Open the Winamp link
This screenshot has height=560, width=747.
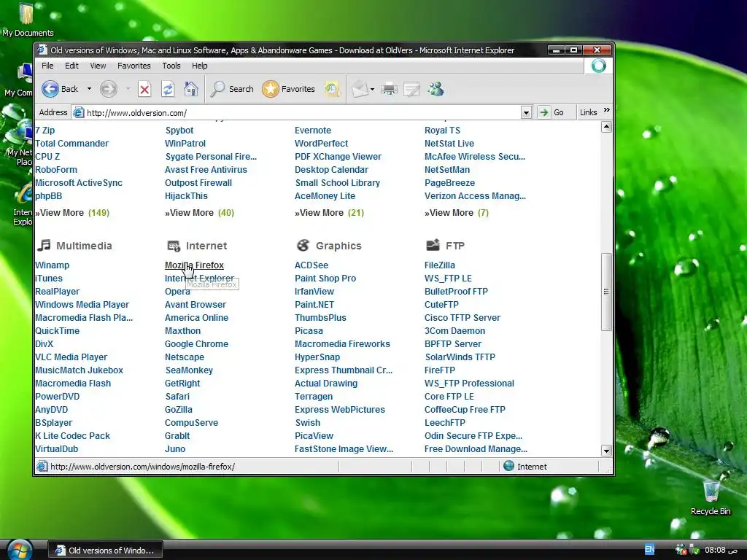[x=53, y=265]
